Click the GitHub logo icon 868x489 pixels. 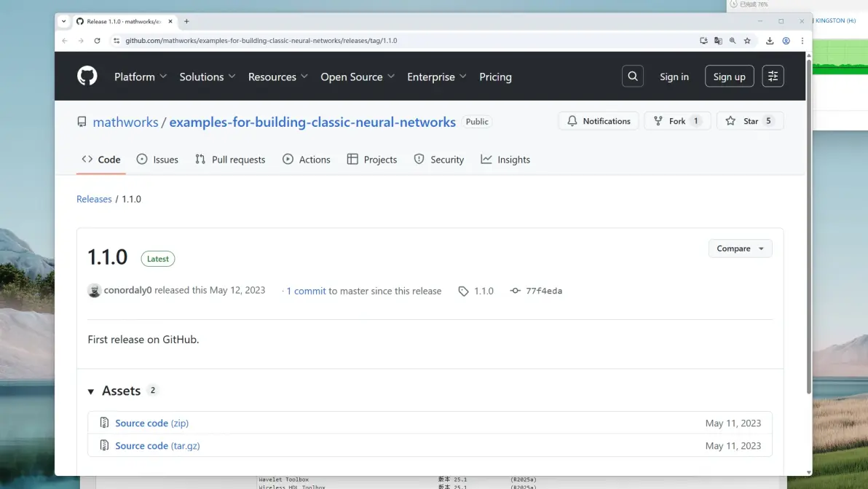pyautogui.click(x=87, y=76)
